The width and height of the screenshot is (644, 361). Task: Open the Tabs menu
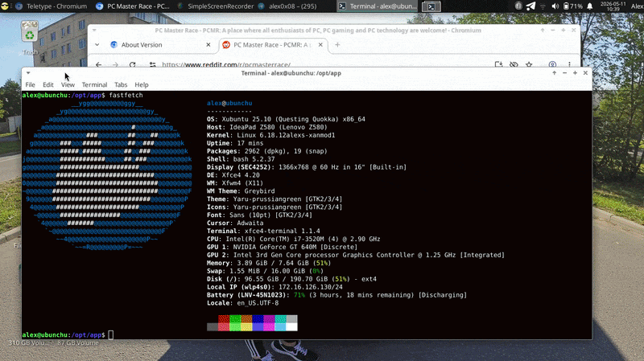coord(121,84)
